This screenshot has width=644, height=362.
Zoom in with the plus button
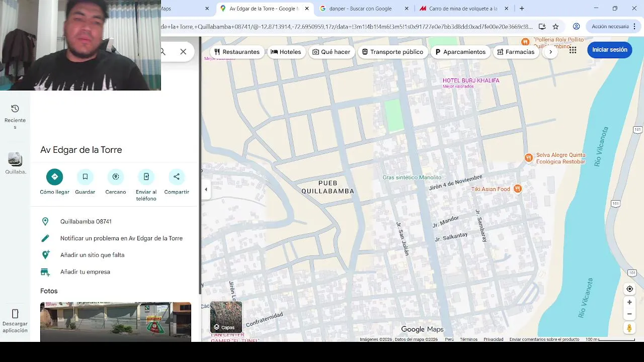coord(629,302)
